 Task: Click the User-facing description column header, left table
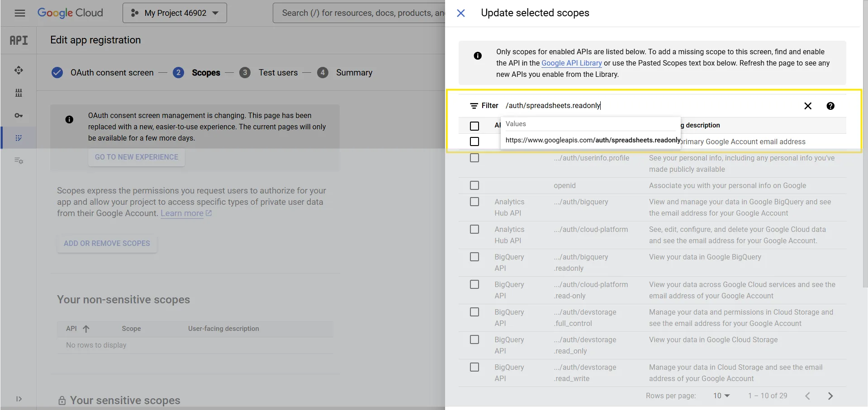pos(223,329)
